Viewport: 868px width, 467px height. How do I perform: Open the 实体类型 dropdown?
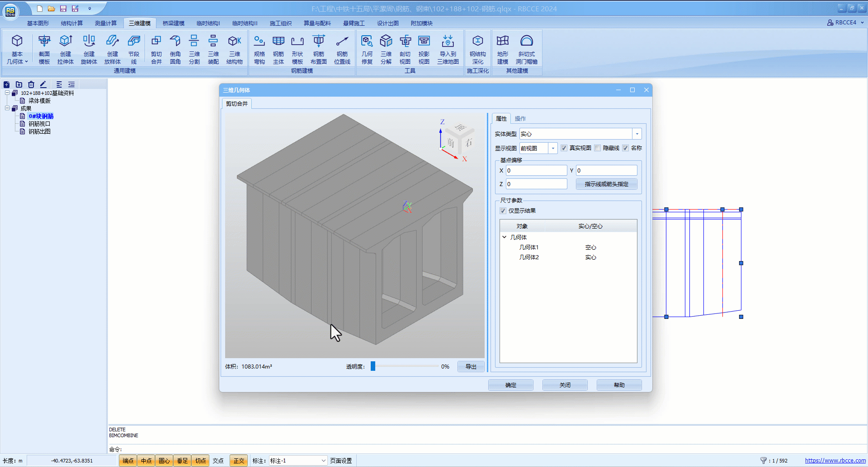pyautogui.click(x=637, y=134)
